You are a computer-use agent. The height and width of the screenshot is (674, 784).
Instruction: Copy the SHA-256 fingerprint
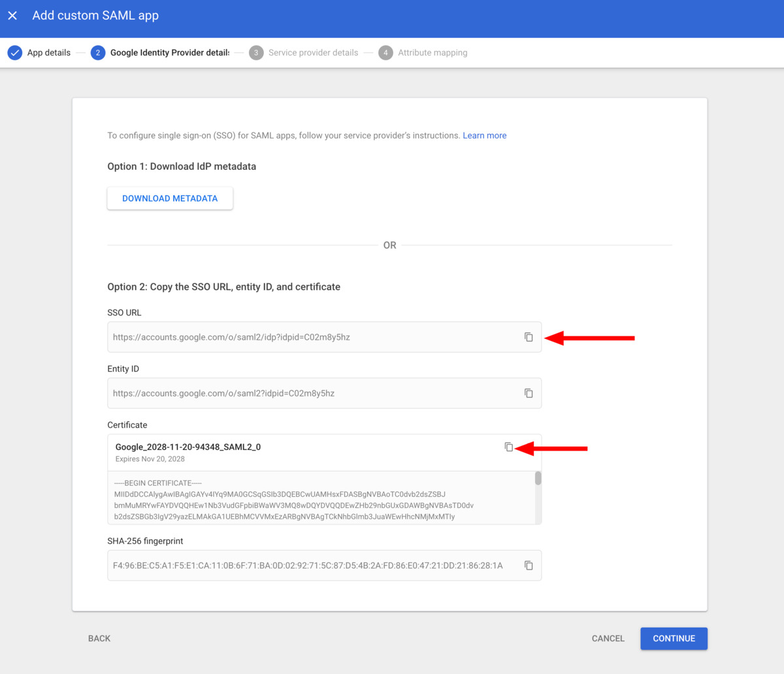coord(529,566)
